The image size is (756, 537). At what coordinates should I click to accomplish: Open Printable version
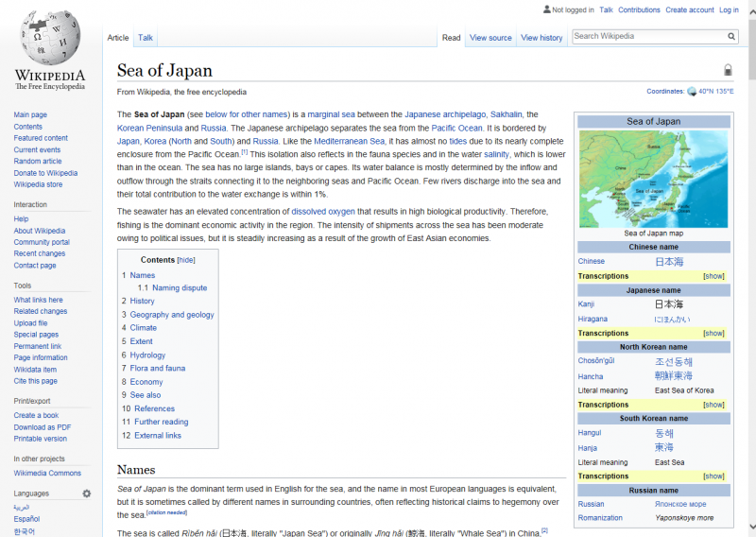[41, 439]
